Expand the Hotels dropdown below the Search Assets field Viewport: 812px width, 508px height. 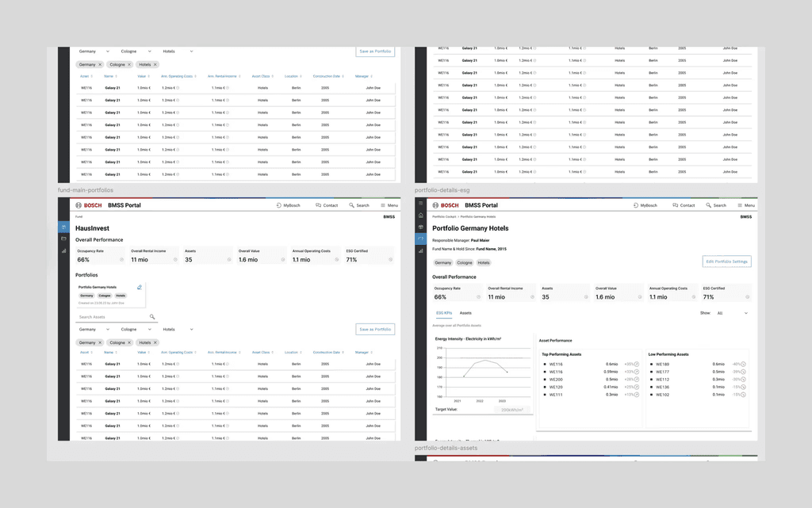[x=178, y=329]
